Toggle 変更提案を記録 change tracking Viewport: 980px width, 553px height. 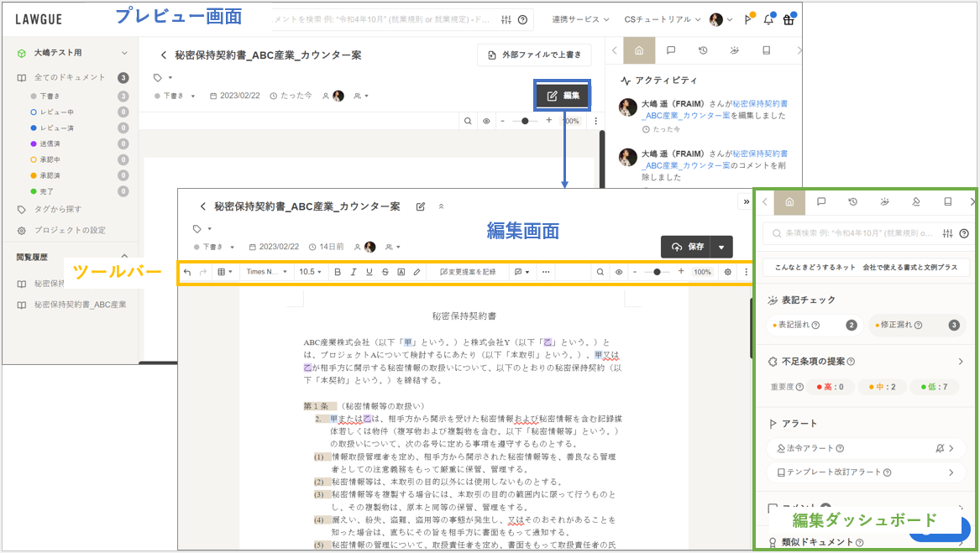[468, 272]
